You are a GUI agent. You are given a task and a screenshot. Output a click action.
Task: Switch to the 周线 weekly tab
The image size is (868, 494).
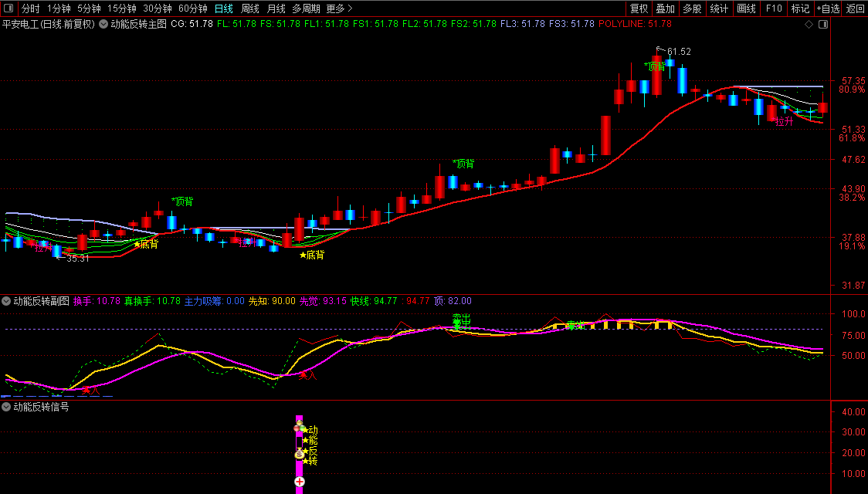click(x=250, y=8)
